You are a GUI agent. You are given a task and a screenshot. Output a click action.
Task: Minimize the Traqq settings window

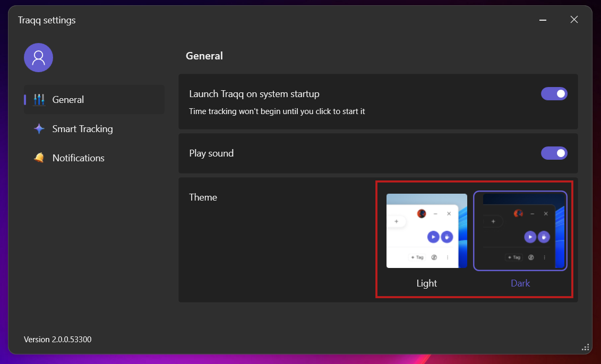[x=543, y=20]
